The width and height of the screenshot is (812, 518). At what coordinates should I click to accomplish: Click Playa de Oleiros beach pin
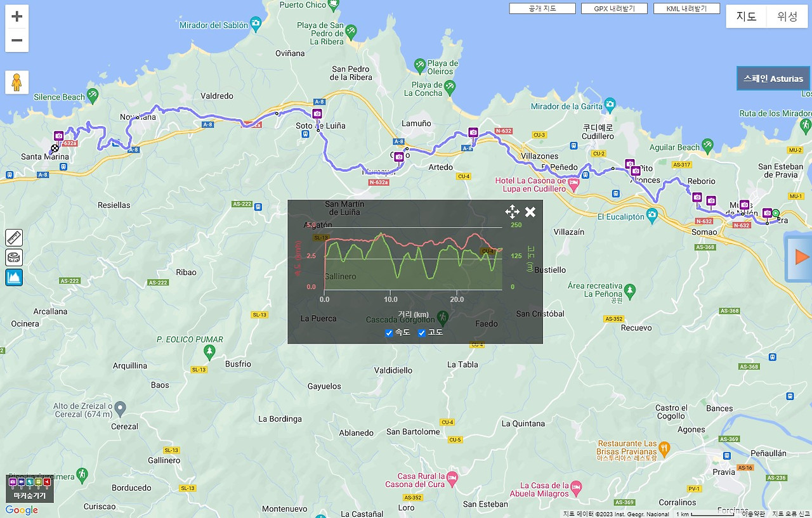[419, 65]
